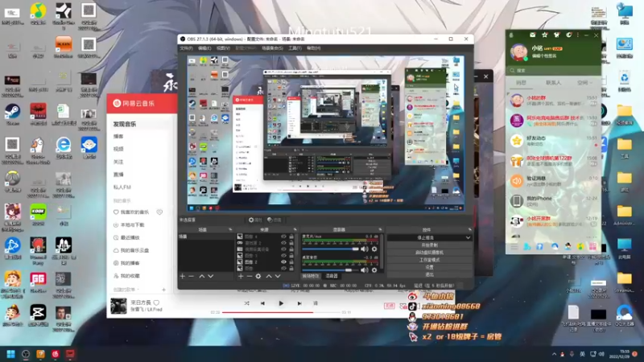Open the 空间 dropdown tab in QQ
644x362 pixels.
tap(585, 83)
